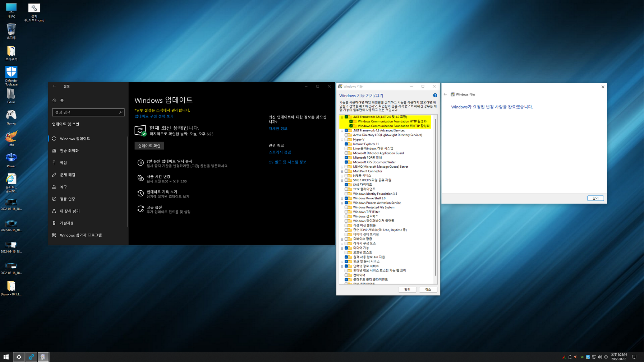644x362 pixels.
Task: Click the Settings gear on the taskbar
Action: point(19,357)
